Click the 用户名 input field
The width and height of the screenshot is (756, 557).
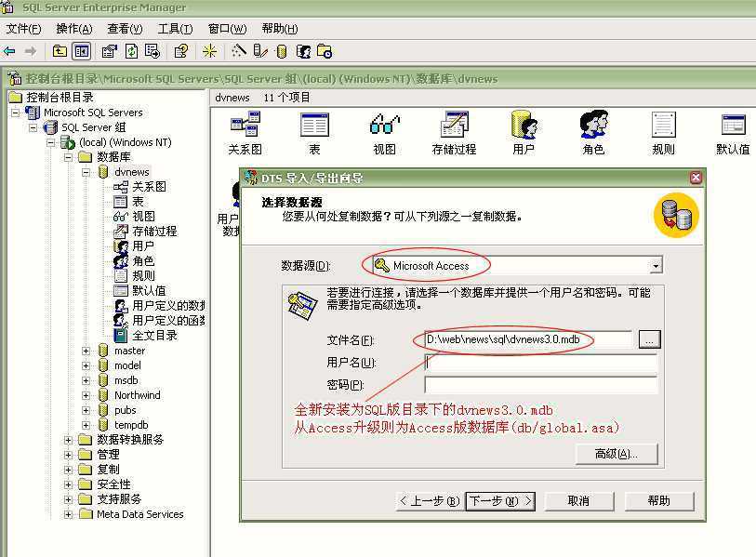[541, 363]
